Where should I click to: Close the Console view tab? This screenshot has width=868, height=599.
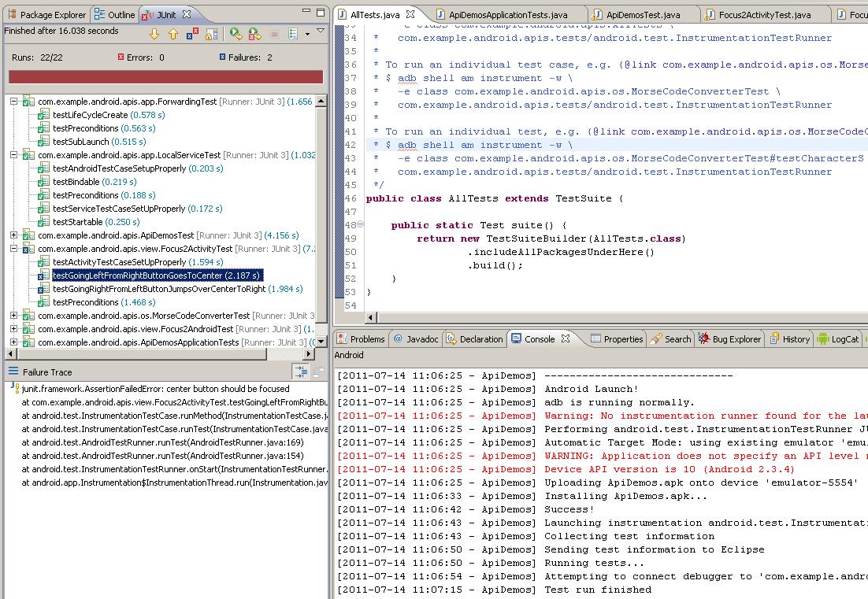(565, 339)
